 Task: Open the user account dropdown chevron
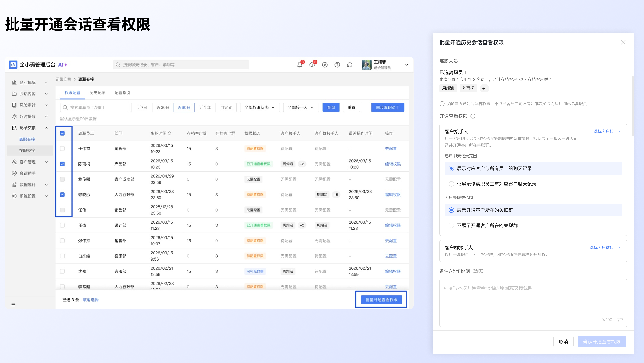coord(407,65)
